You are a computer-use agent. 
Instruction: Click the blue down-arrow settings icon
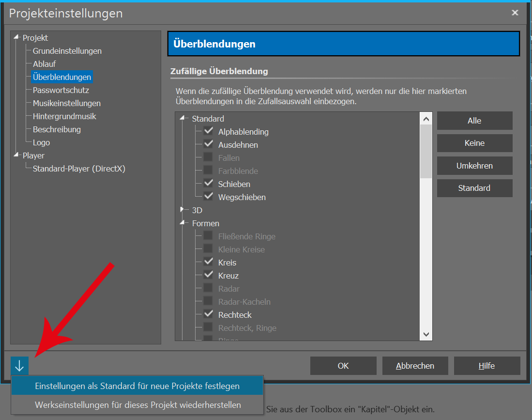pyautogui.click(x=19, y=366)
